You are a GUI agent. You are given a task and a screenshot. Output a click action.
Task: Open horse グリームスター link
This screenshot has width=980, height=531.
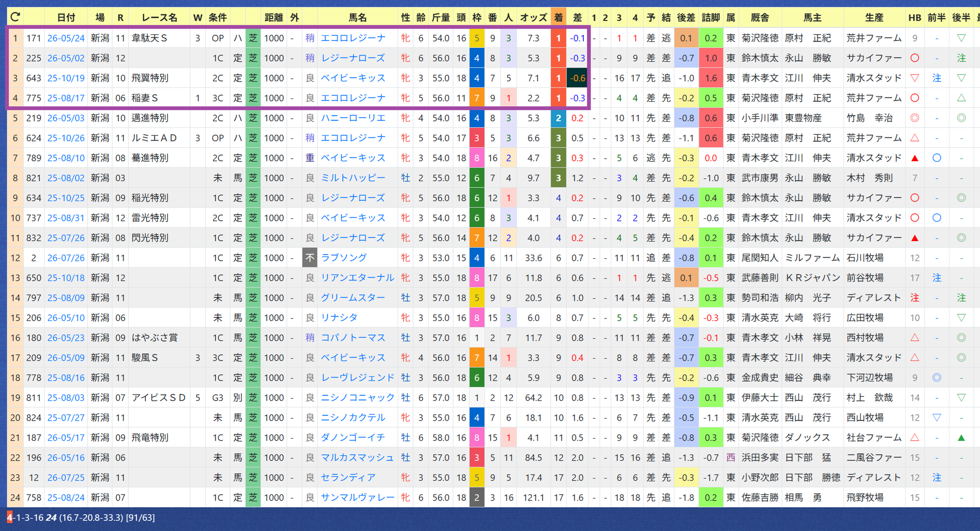tap(353, 298)
